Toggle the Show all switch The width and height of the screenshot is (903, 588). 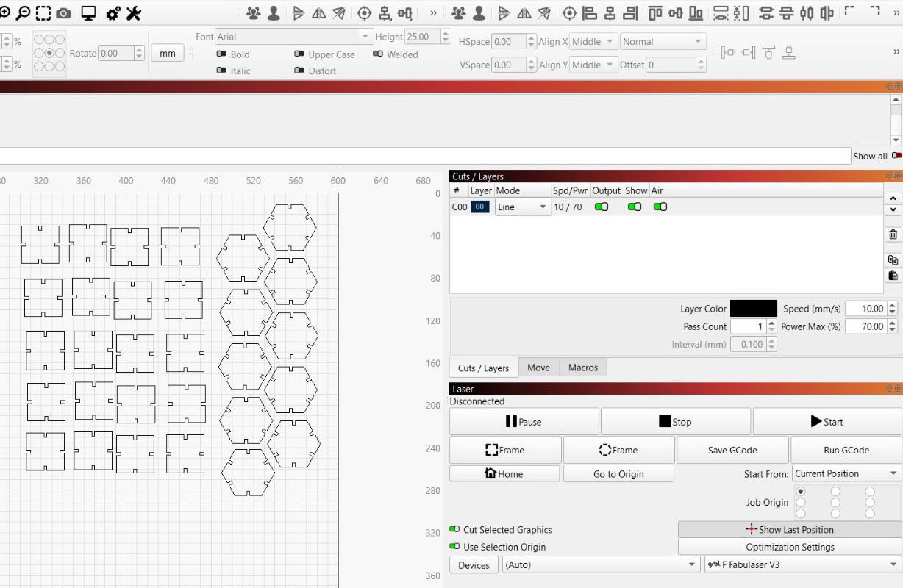point(896,155)
